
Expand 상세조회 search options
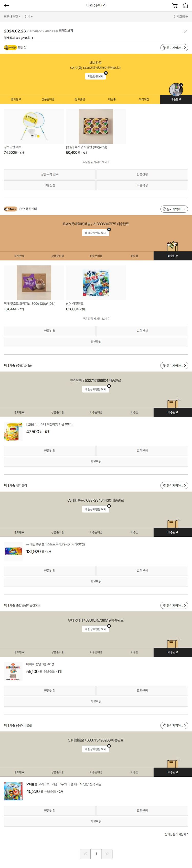click(181, 16)
